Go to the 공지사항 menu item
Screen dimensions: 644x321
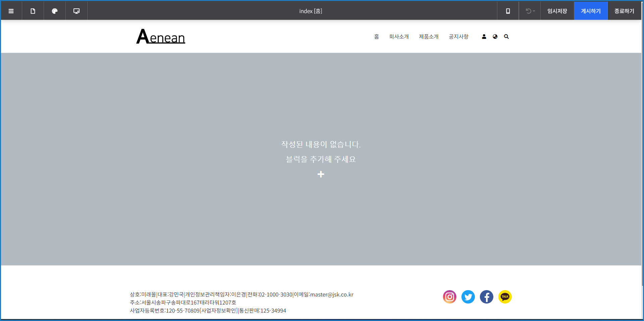(458, 37)
